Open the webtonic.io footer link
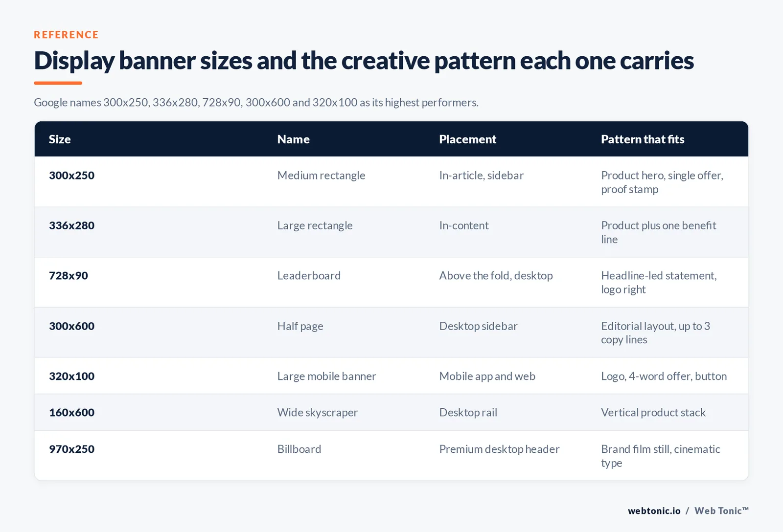Screen dimensions: 783x532 coord(654,511)
